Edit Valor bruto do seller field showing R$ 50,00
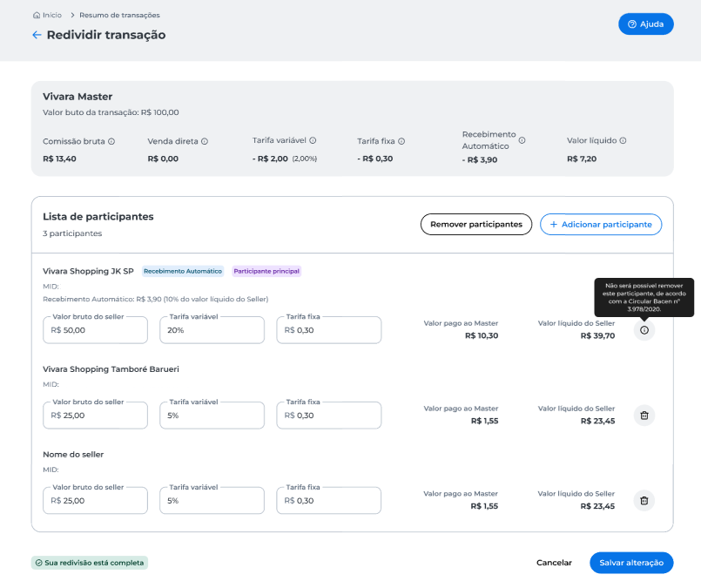Screen dimensions: 701x588 coord(95,330)
